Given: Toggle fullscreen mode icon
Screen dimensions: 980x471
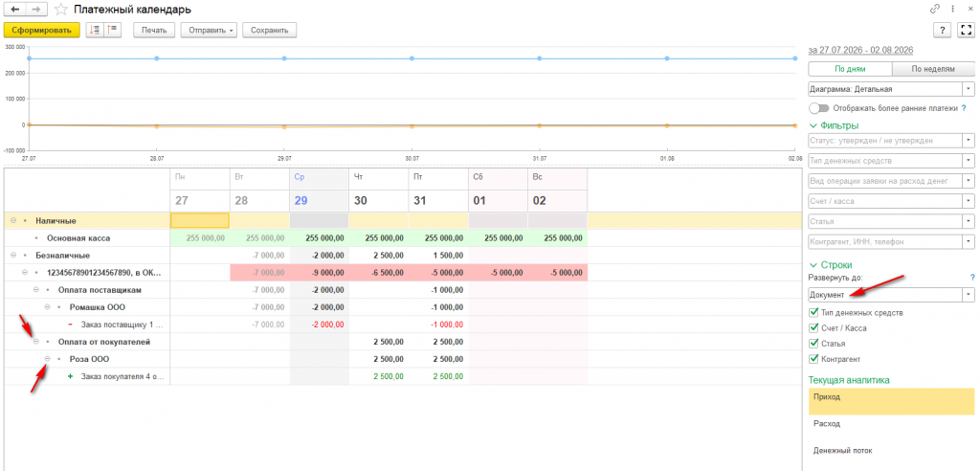Looking at the screenshot, I should coord(967,30).
